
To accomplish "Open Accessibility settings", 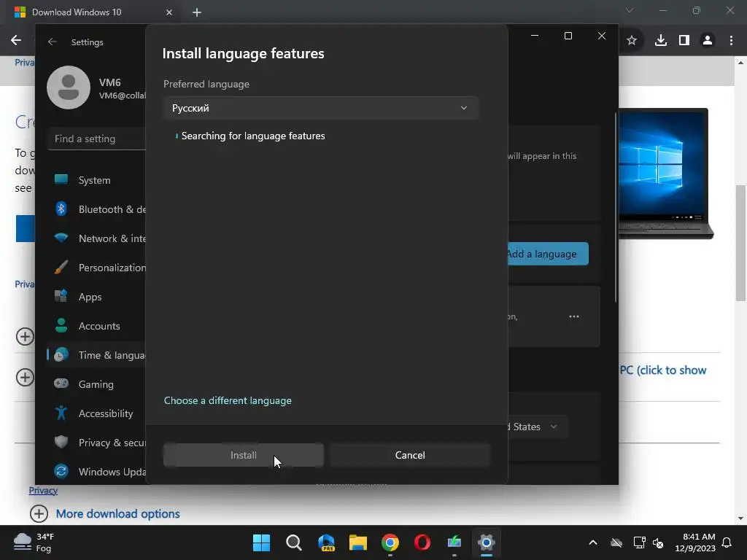I will [97, 413].
